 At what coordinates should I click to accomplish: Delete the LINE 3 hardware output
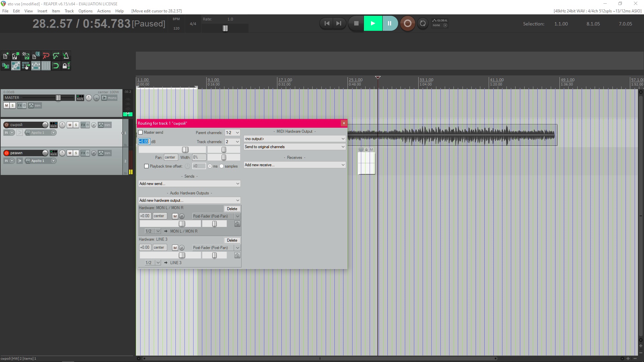232,240
